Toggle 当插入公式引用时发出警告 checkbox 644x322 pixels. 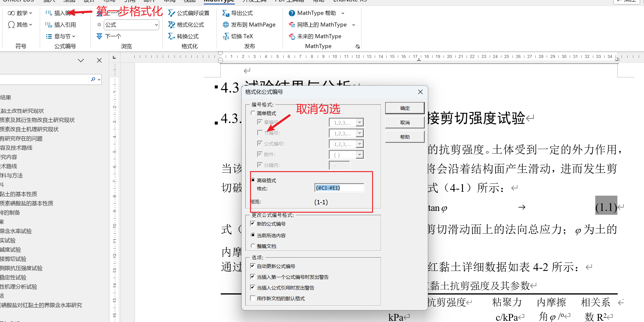click(253, 287)
